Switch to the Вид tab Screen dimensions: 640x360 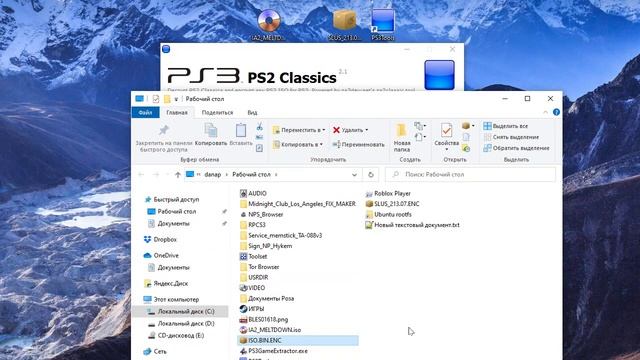point(252,112)
